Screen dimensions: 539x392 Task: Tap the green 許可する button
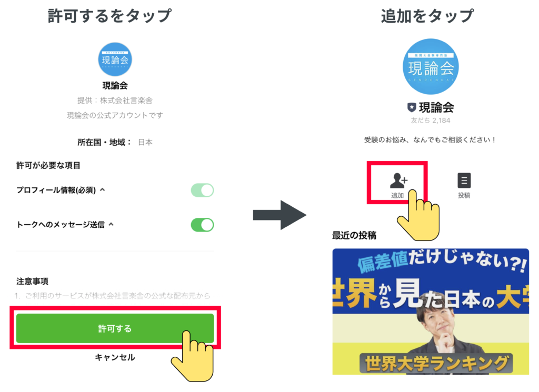[x=115, y=328]
